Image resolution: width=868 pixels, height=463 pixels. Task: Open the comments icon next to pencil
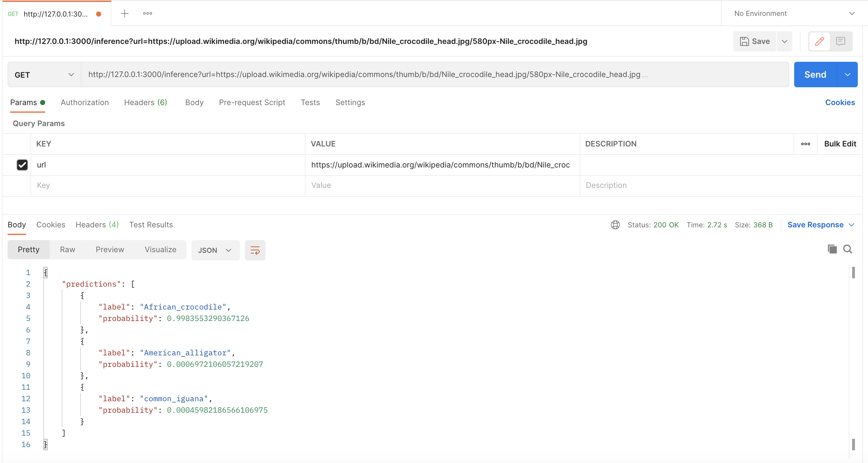point(841,41)
